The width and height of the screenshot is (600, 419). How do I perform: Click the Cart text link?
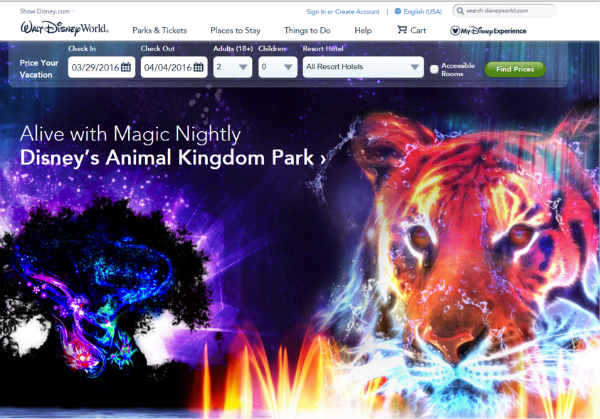[x=418, y=31]
